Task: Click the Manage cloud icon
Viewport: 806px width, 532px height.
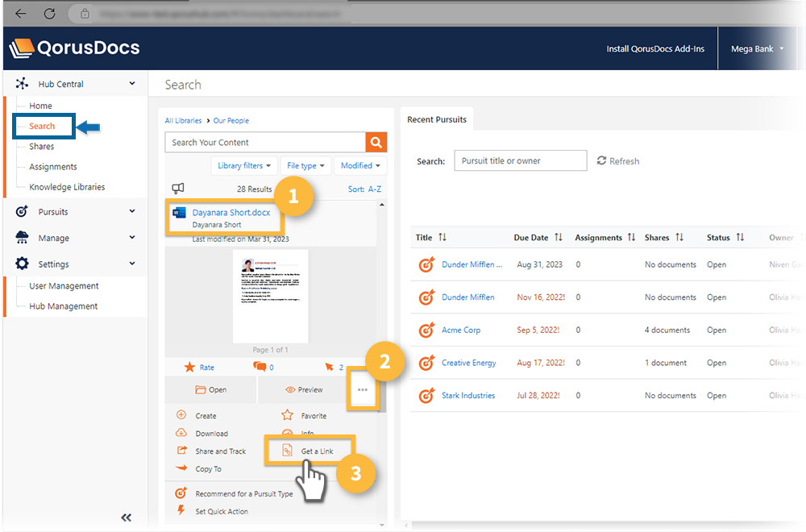Action: coord(22,238)
